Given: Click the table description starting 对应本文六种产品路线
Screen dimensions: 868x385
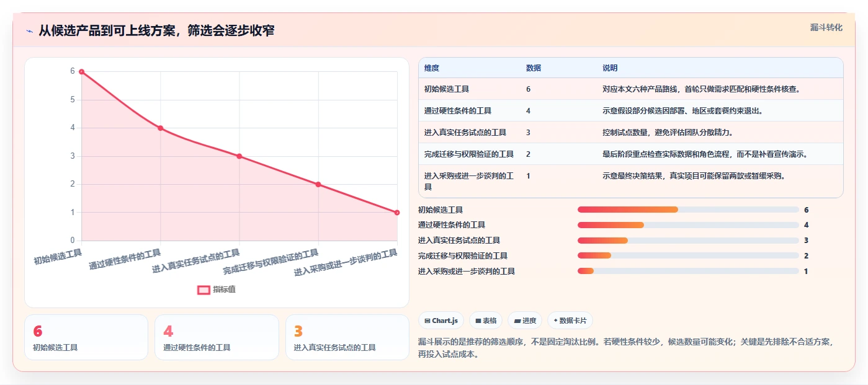Looking at the screenshot, I should pos(702,89).
